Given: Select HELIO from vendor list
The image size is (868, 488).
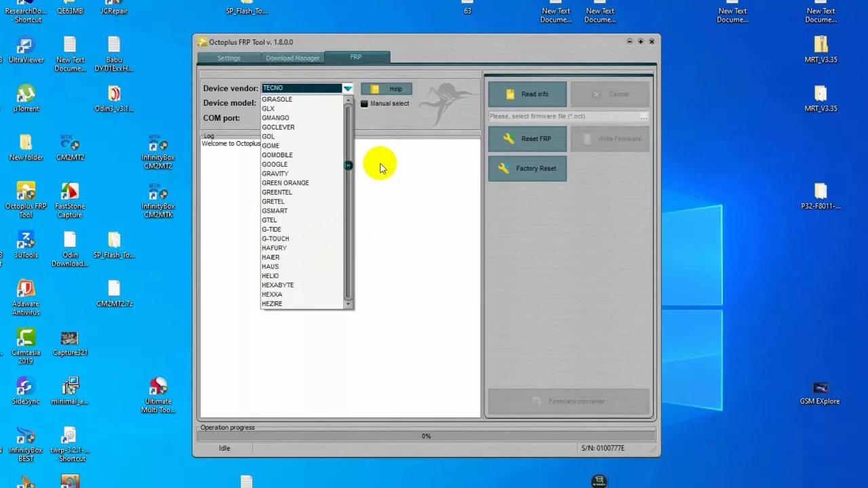Looking at the screenshot, I should [302, 276].
